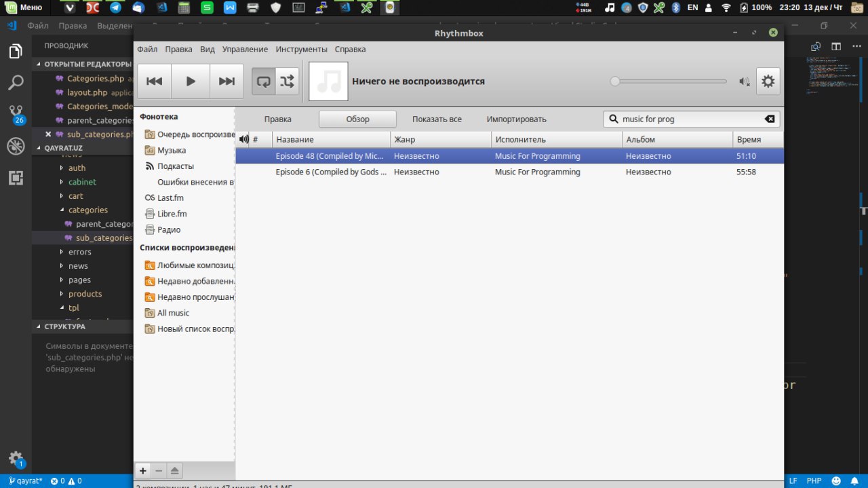Screen dimensions: 868x488
Task: Open the Правка menu in Rhythmbox
Action: tap(178, 50)
